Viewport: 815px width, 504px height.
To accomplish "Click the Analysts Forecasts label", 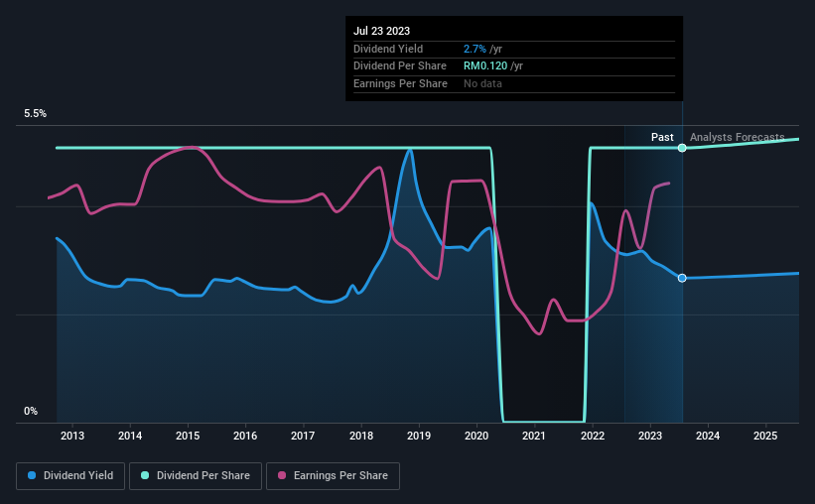I will pyautogui.click(x=737, y=137).
